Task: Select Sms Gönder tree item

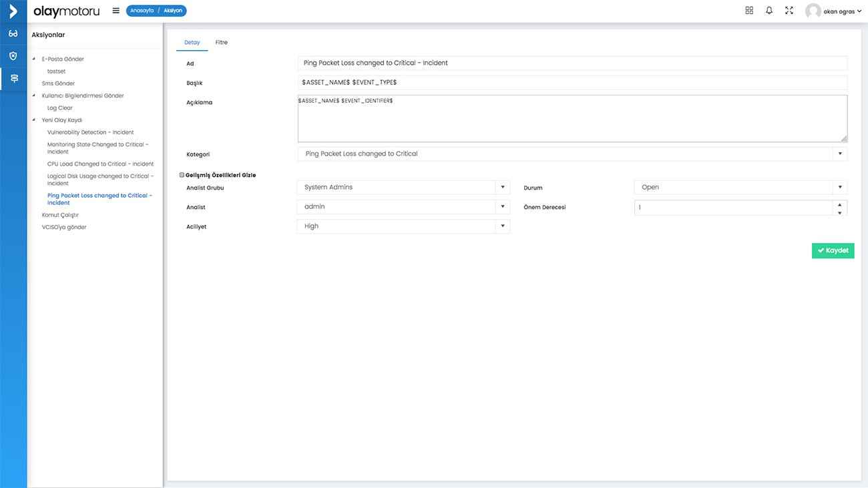Action: 58,83
